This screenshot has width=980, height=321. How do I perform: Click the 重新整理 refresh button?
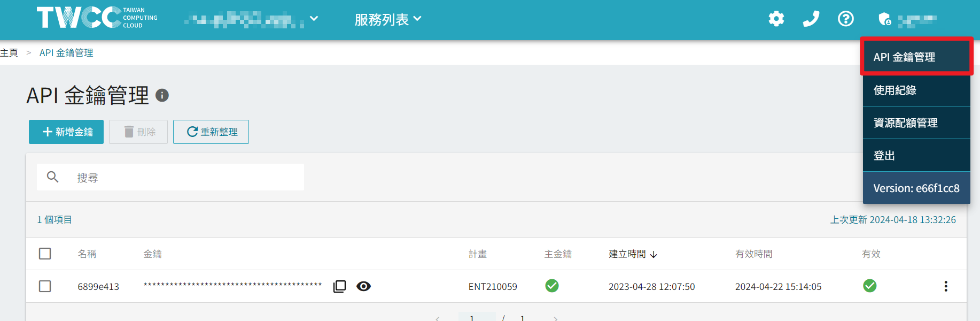(x=211, y=132)
